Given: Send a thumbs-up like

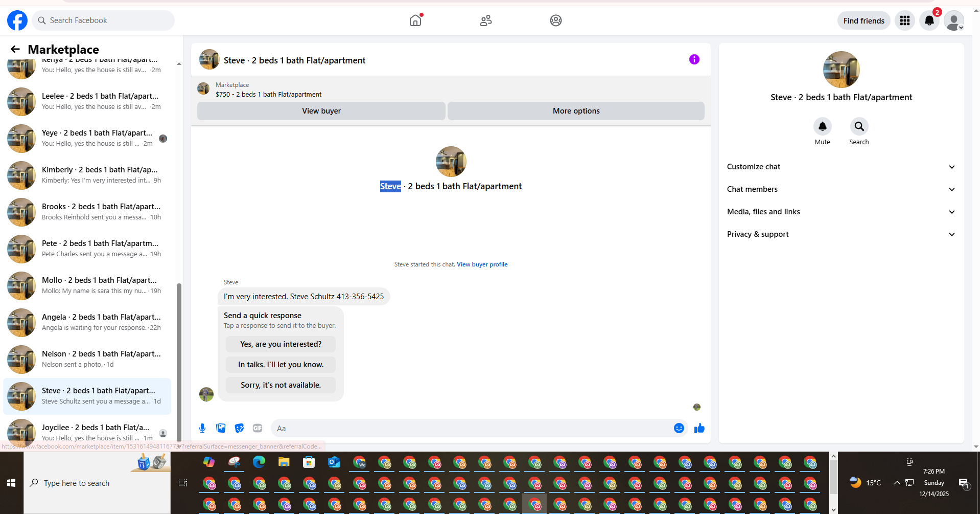Looking at the screenshot, I should point(699,428).
